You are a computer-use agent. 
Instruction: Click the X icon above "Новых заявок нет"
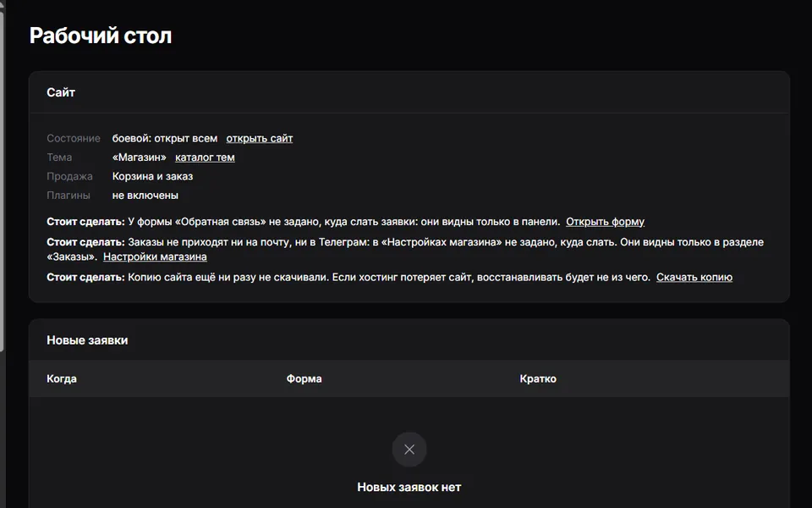pyautogui.click(x=409, y=450)
